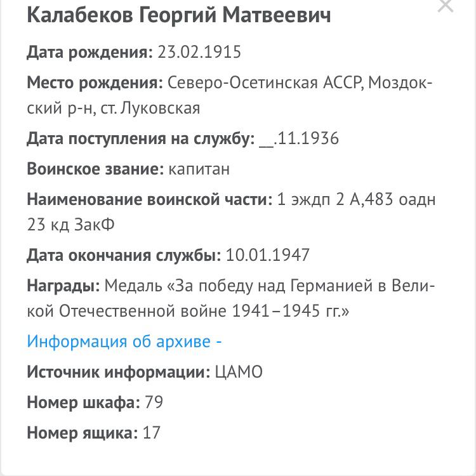Select the rank value капитан
Image resolution: width=476 pixels, height=476 pixels.
(x=200, y=169)
